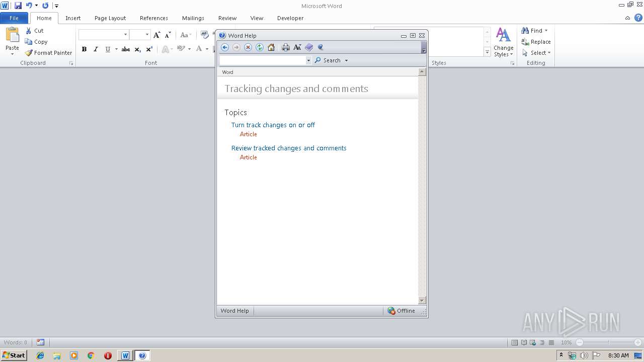Click the Save icon in Quick Access Toolbar
The width and height of the screenshot is (644, 362).
click(x=18, y=6)
